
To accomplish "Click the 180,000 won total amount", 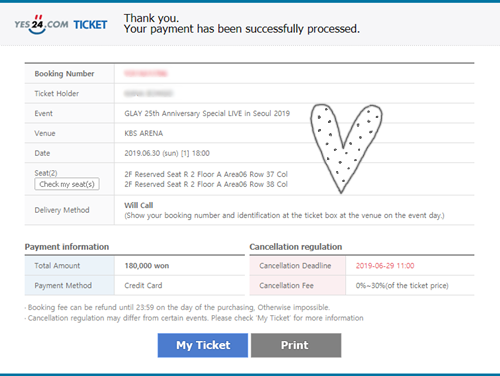I will click(147, 266).
